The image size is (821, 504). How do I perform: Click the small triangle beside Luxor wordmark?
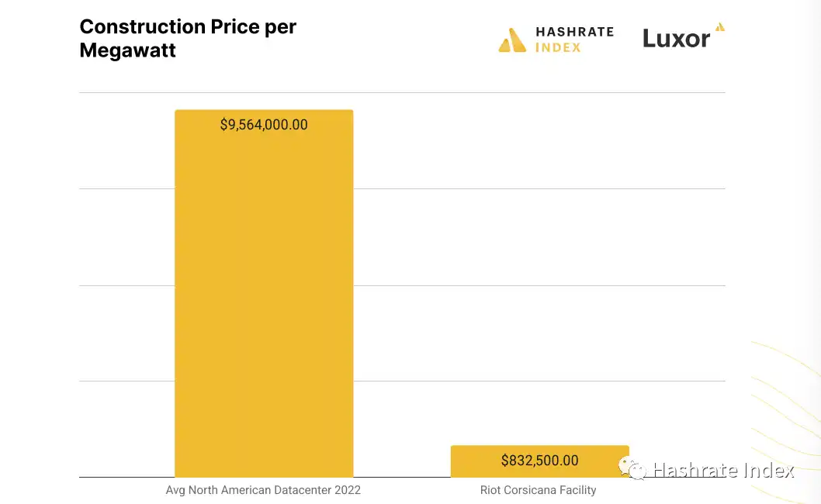click(720, 27)
